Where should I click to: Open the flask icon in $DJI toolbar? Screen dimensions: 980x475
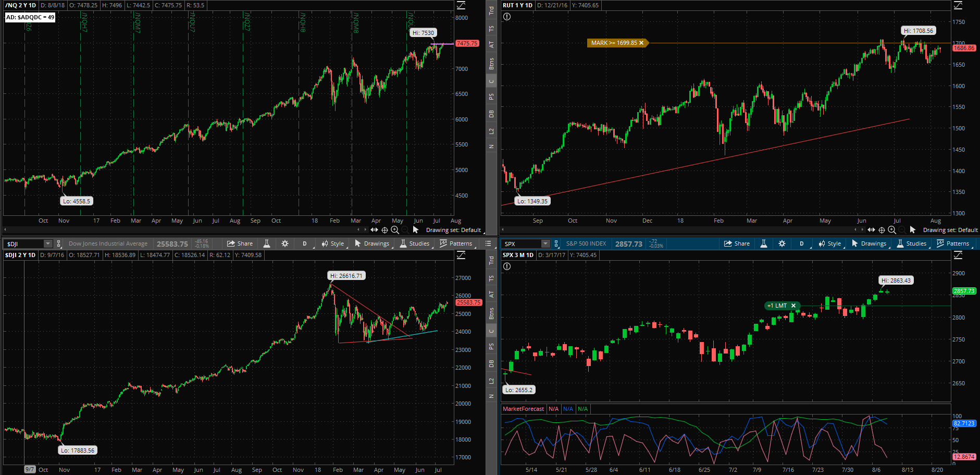click(267, 243)
